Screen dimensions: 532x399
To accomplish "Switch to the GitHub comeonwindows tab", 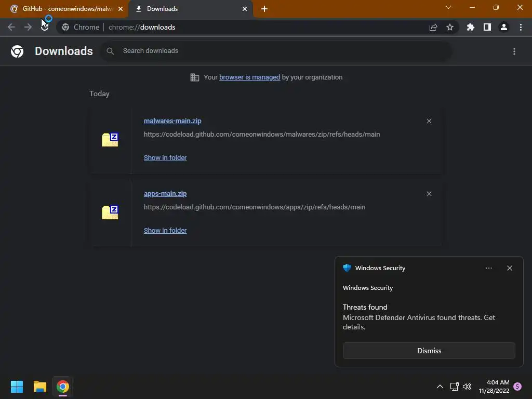I will [x=64, y=9].
